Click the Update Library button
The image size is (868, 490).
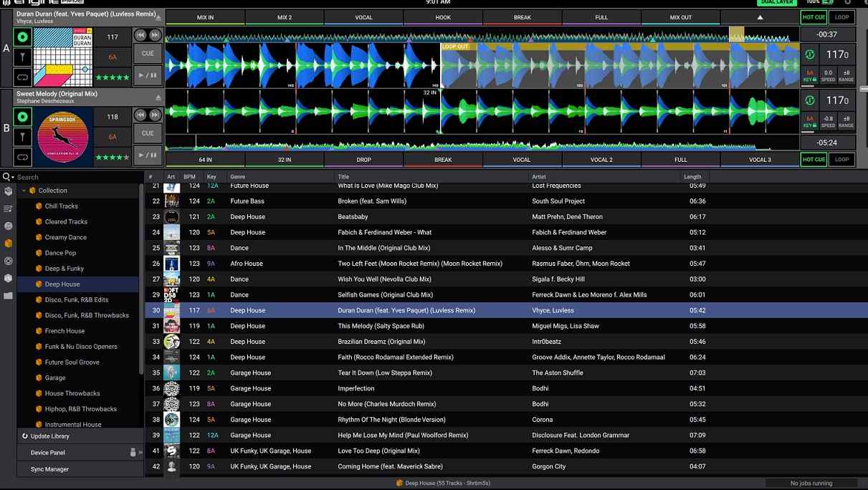pyautogui.click(x=80, y=436)
